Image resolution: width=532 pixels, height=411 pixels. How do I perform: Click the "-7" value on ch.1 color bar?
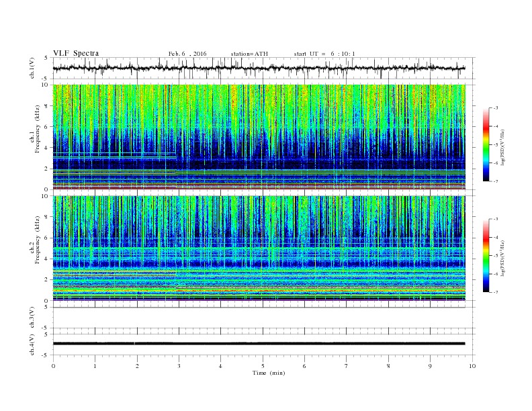[495, 181]
